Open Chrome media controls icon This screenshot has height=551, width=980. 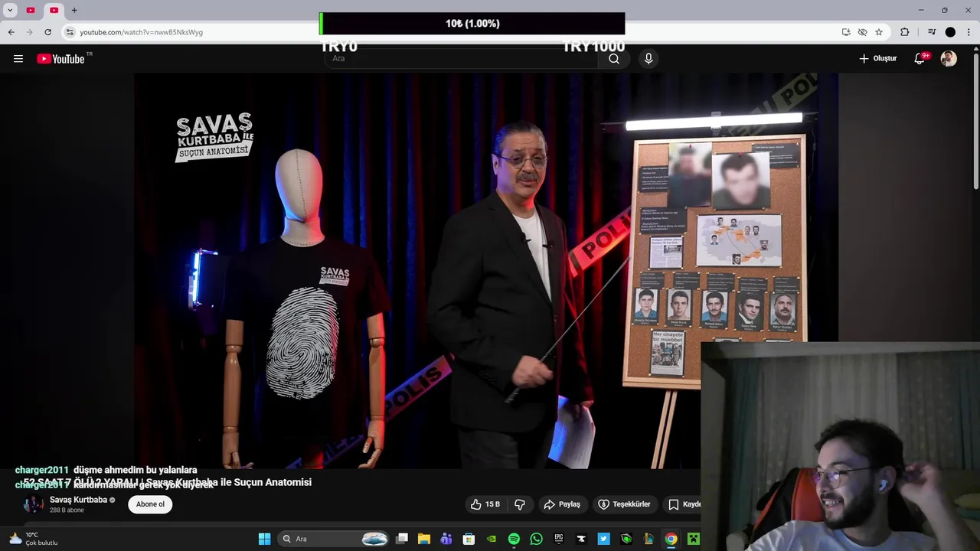point(932,32)
